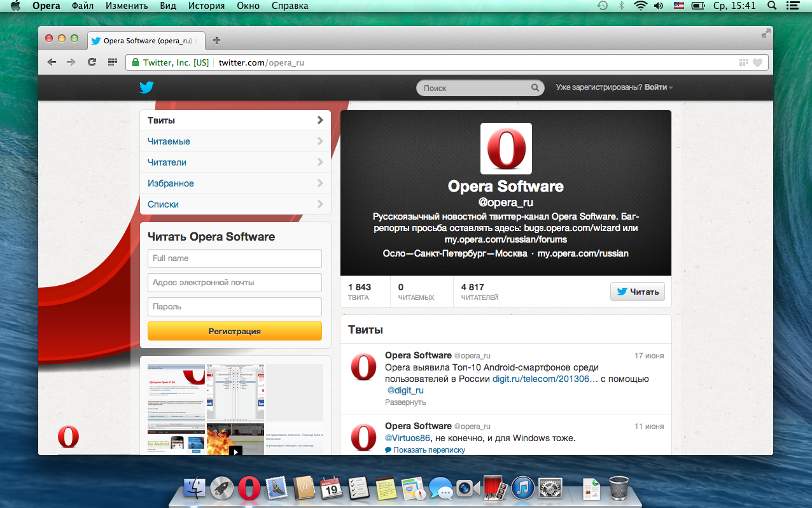Open iTunes from the Dock

522,488
